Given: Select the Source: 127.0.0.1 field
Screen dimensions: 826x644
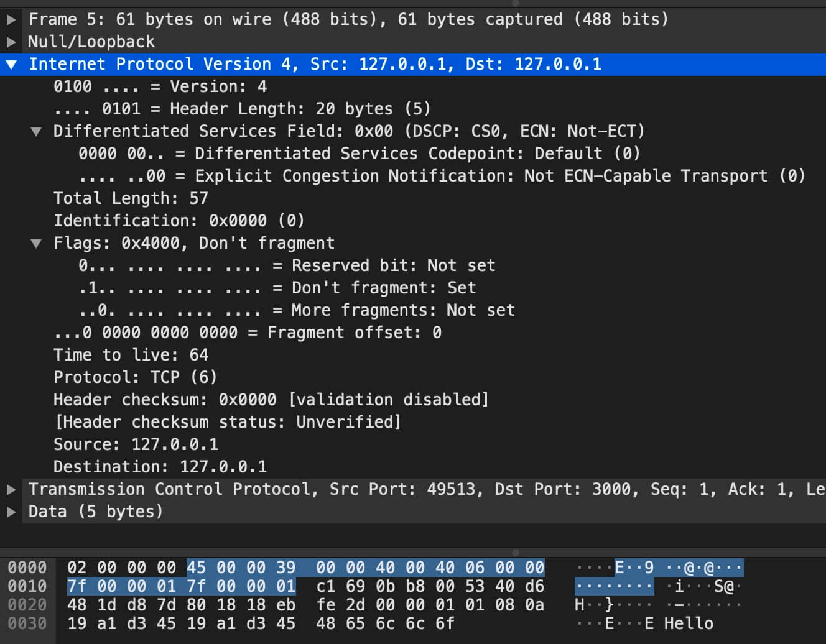Looking at the screenshot, I should click(x=136, y=444).
